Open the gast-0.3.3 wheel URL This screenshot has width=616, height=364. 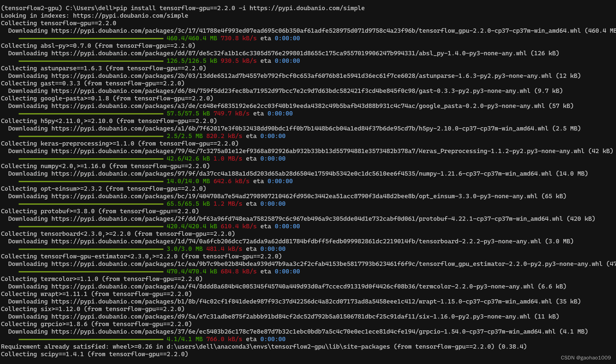point(291,91)
